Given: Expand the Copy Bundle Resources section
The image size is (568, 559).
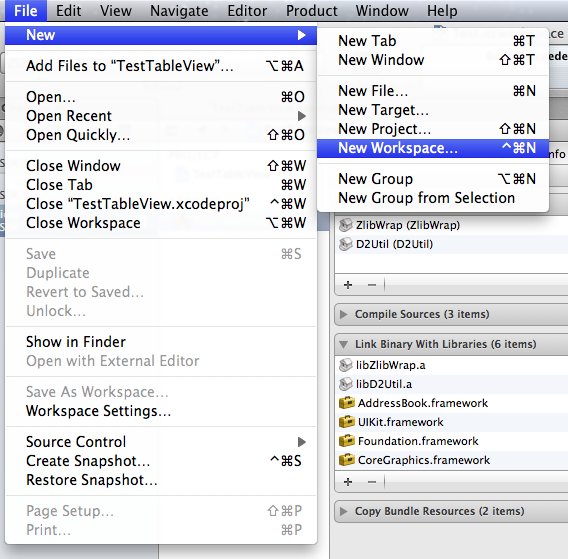Looking at the screenshot, I should 343,511.
